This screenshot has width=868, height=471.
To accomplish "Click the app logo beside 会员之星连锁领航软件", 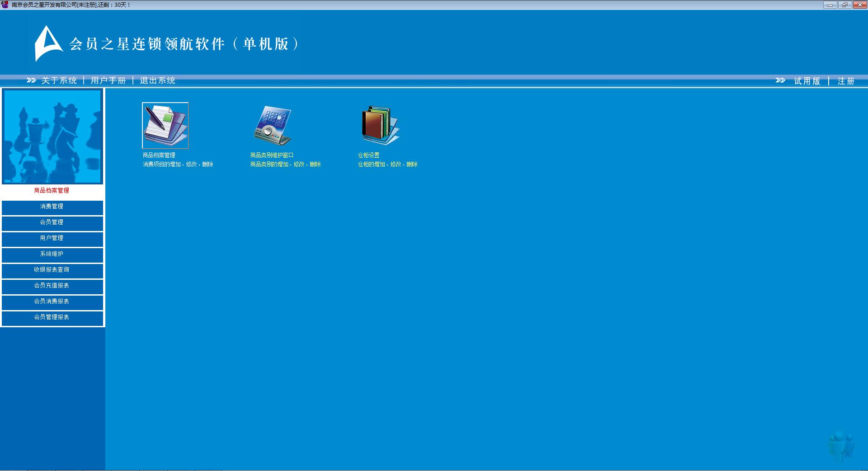I will (48, 43).
